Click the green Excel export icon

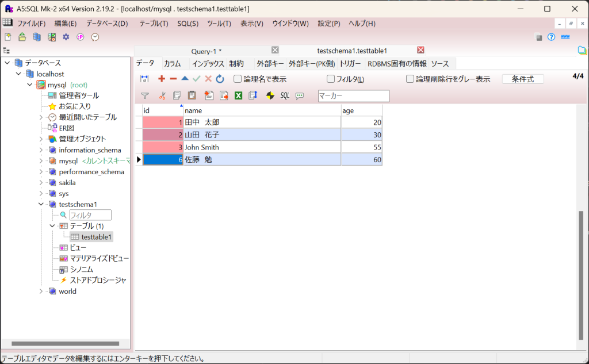(x=238, y=96)
